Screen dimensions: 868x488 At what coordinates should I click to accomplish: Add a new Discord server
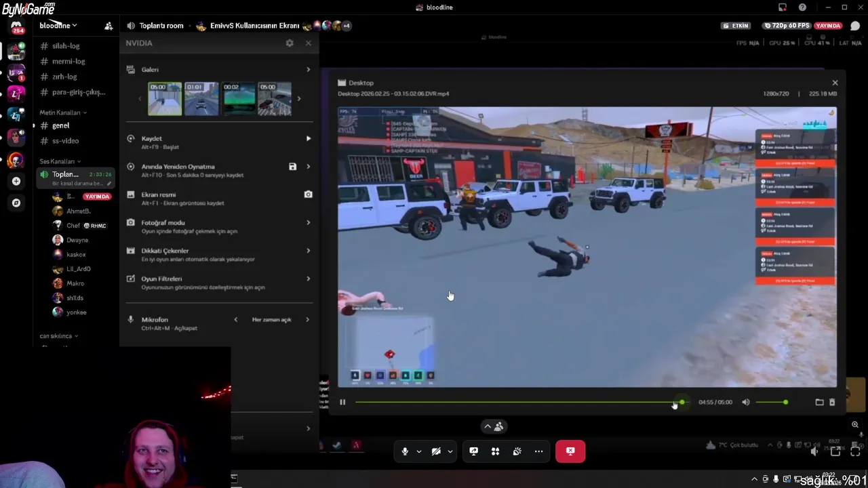(x=16, y=181)
